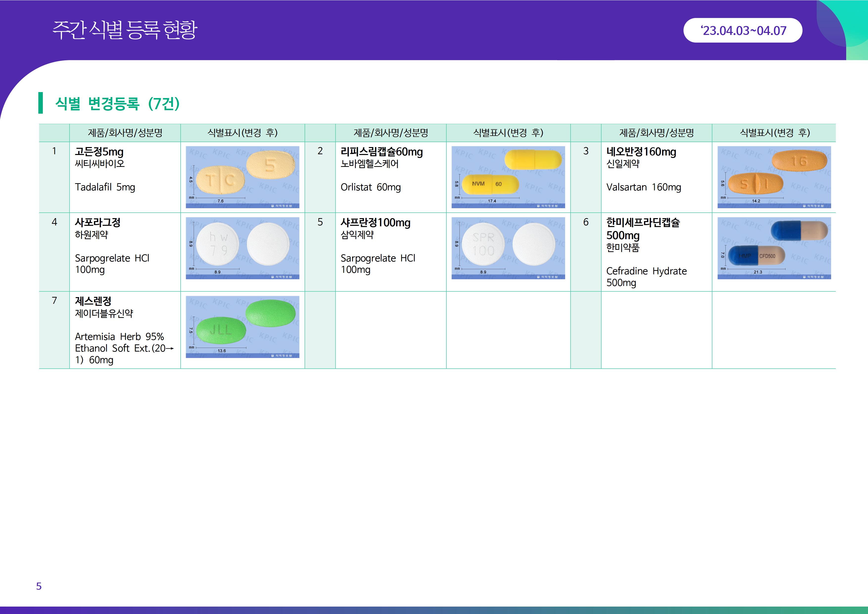Click the company name 한미약품
This screenshot has height=614, width=868.
point(623,248)
